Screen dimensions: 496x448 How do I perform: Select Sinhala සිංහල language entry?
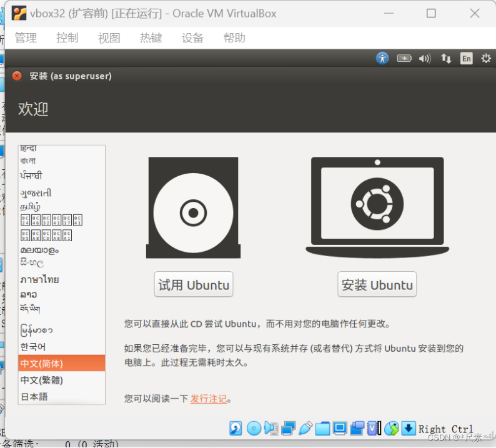(62, 262)
